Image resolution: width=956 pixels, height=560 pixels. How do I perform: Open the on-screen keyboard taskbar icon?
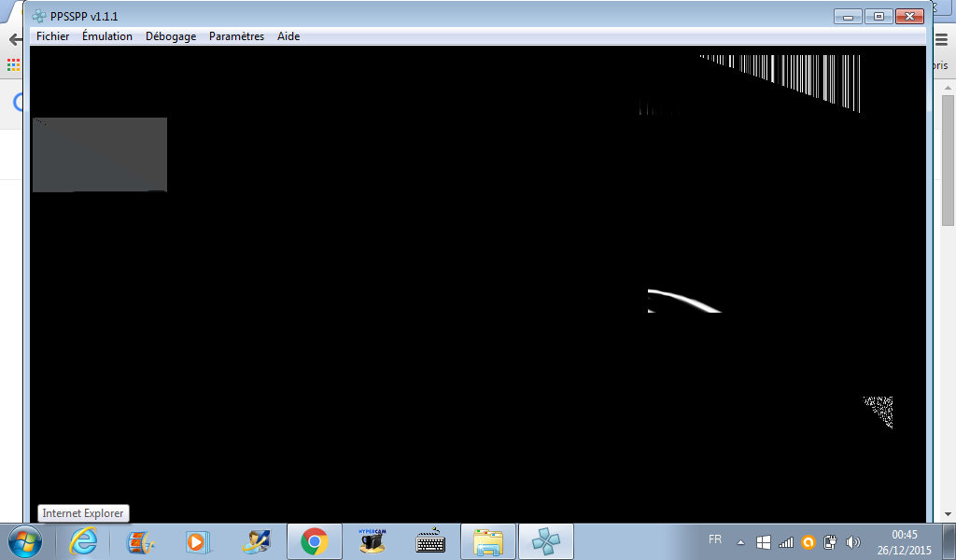point(430,541)
